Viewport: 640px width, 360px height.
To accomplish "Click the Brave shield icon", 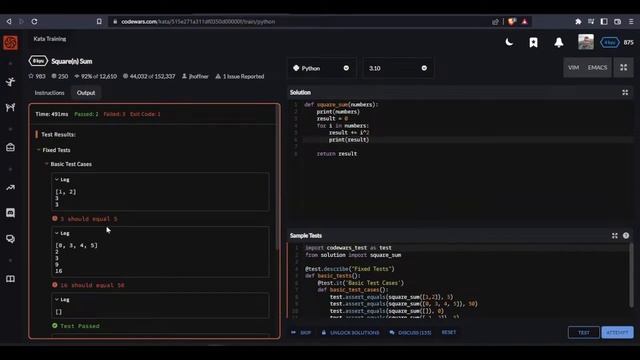I will [x=512, y=21].
